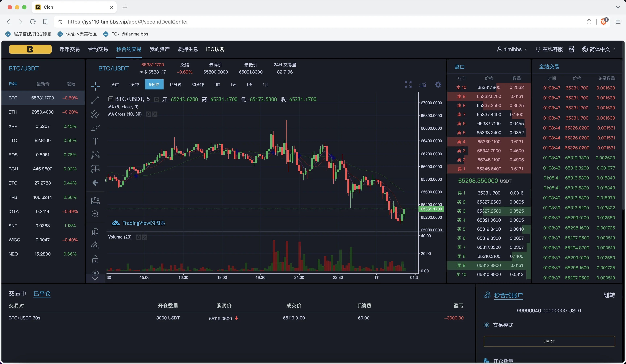Open the indicators chart icon
This screenshot has height=364, width=626.
click(423, 85)
